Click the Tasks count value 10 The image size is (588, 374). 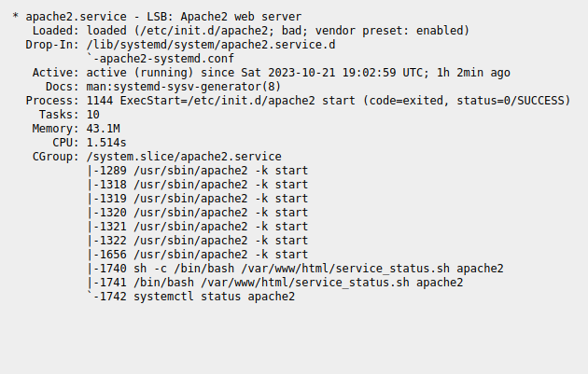point(93,115)
